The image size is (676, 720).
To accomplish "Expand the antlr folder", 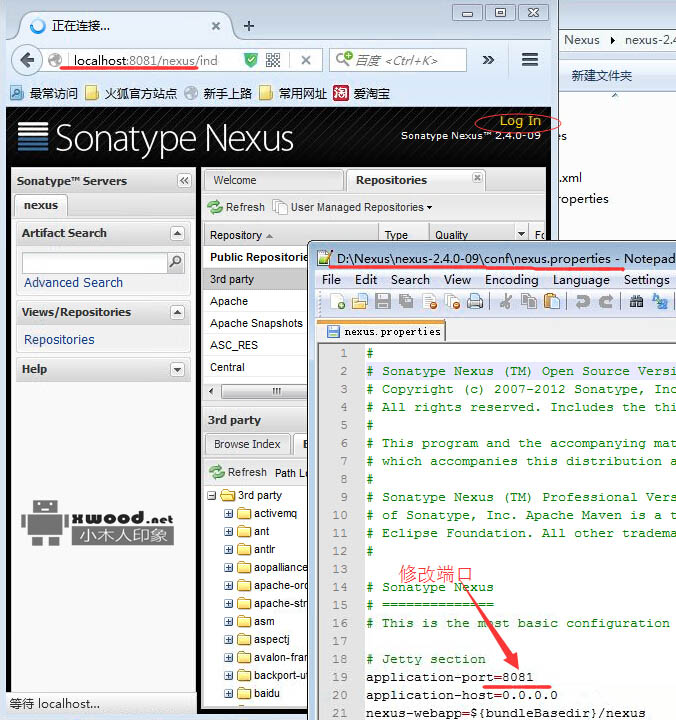I will [x=229, y=549].
